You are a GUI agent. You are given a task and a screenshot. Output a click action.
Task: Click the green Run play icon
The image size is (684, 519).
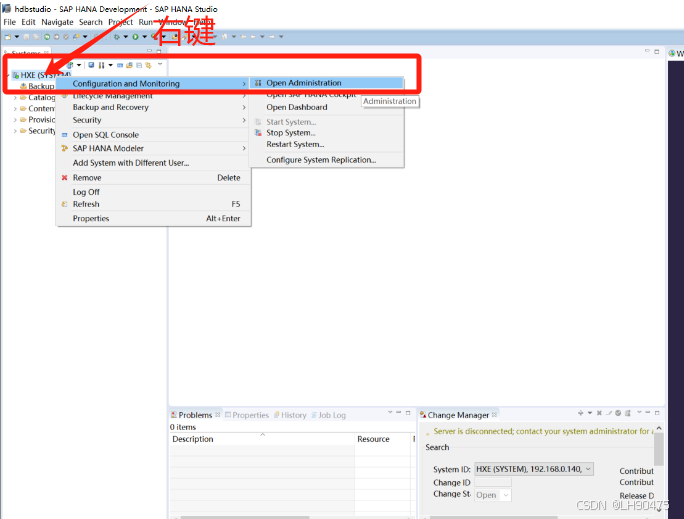tap(135, 37)
